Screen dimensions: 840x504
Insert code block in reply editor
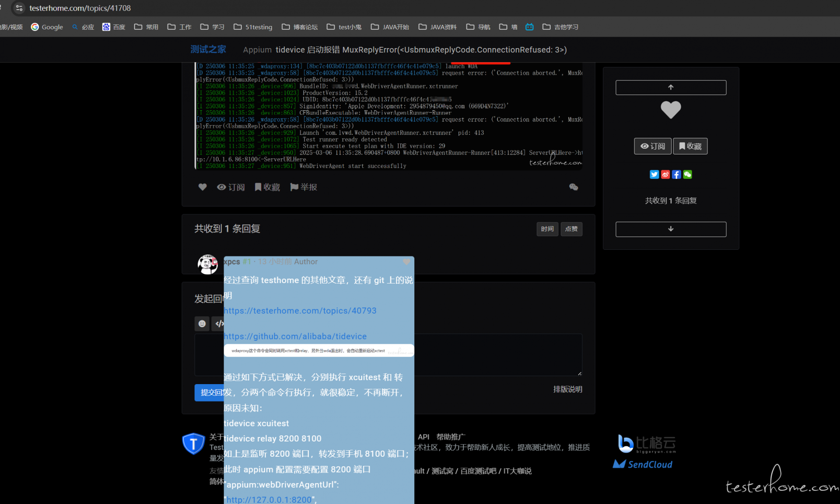click(218, 324)
